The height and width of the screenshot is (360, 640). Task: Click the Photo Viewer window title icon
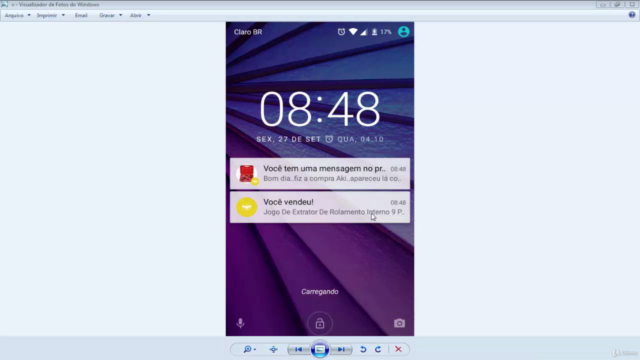(4, 4)
